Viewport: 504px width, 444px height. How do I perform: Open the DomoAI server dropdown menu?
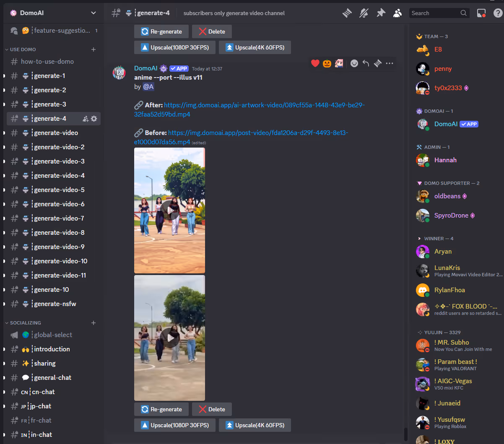(x=93, y=13)
